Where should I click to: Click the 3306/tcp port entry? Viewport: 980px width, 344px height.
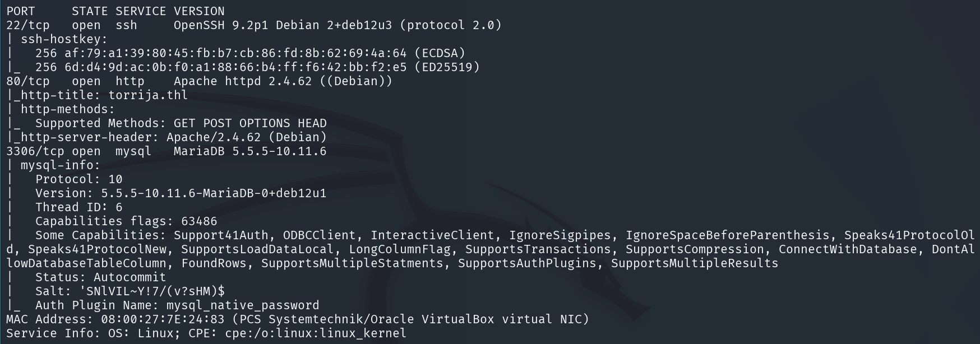[x=35, y=151]
